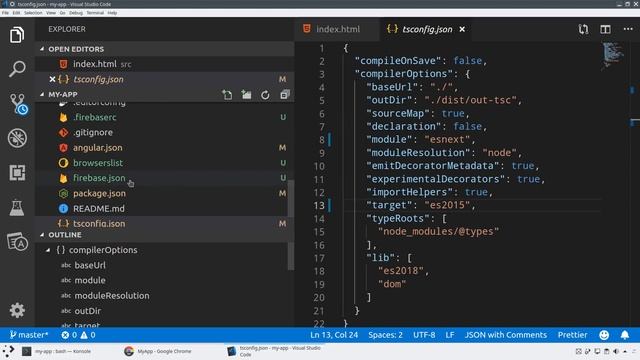Screen dimensions: 640x360
Task: Close tsconfig.json from Open Editors list
Action: click(52, 79)
